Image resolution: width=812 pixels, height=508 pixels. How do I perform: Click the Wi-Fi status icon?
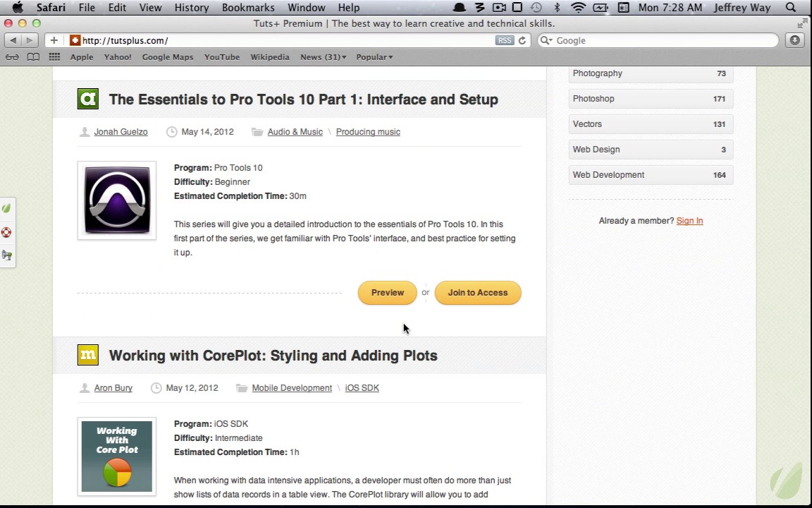578,7
